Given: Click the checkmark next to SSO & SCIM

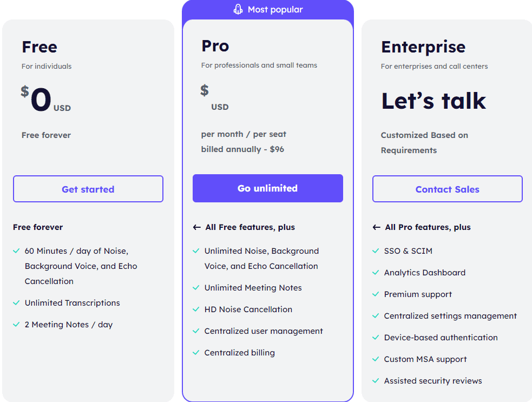Looking at the screenshot, I should 376,251.
